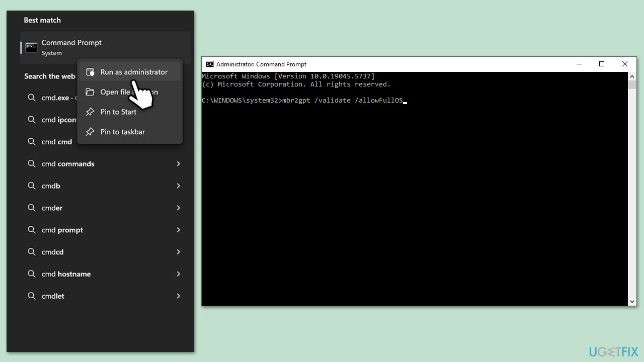Viewport: 644px width, 362px height.
Task: Click the scrollbar up arrow in Command Prompt
Action: pos(632,76)
